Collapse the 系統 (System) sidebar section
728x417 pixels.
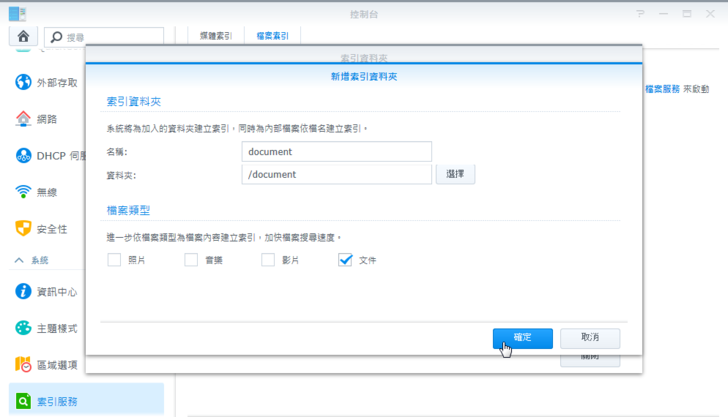click(19, 260)
